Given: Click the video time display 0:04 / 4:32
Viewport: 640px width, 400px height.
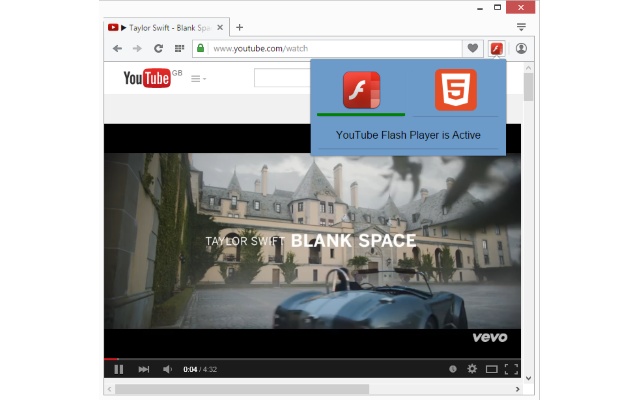Looking at the screenshot, I should (200, 369).
